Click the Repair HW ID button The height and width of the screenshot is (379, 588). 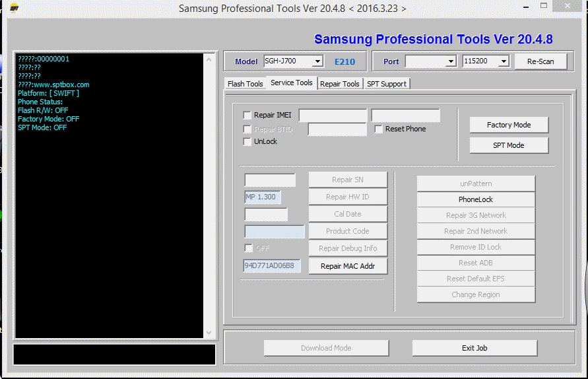(348, 197)
